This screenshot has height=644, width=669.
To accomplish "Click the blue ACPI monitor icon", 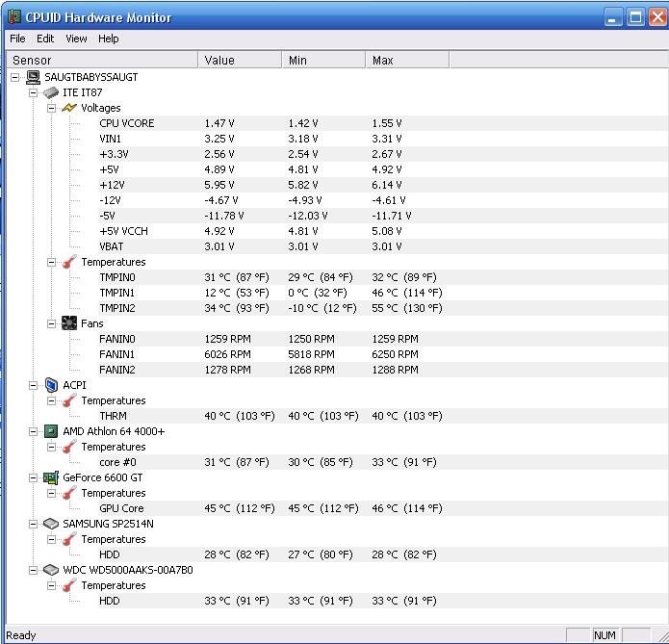I will (51, 385).
